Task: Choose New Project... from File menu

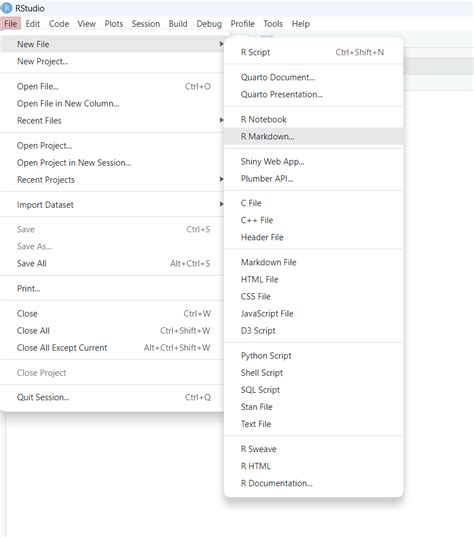Action: pyautogui.click(x=113, y=61)
